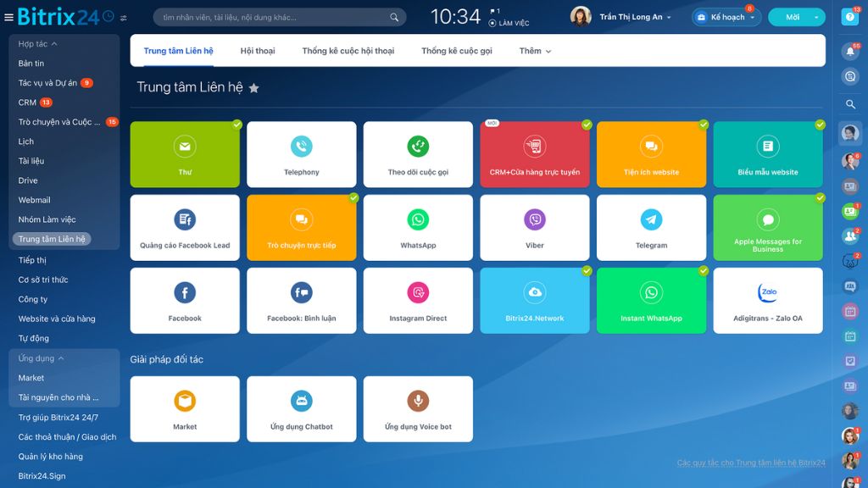This screenshot has height=488, width=868.
Task: Click the star favorite icon beside title
Action: (x=253, y=88)
